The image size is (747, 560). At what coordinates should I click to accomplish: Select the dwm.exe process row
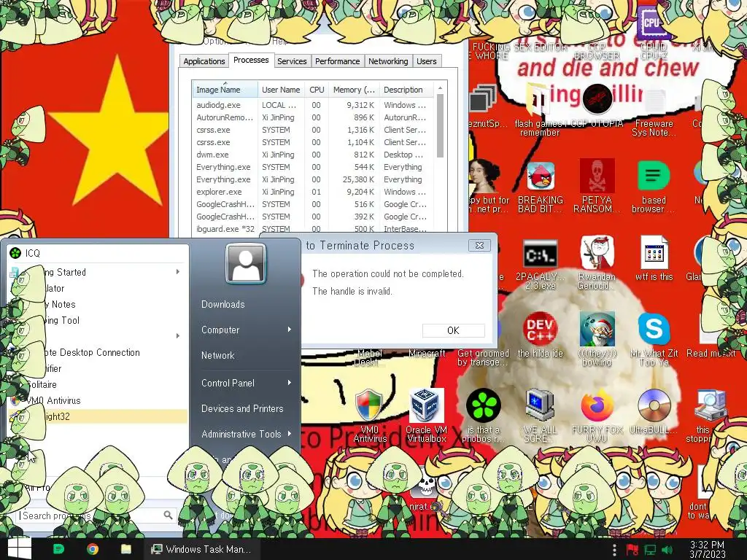(x=313, y=155)
